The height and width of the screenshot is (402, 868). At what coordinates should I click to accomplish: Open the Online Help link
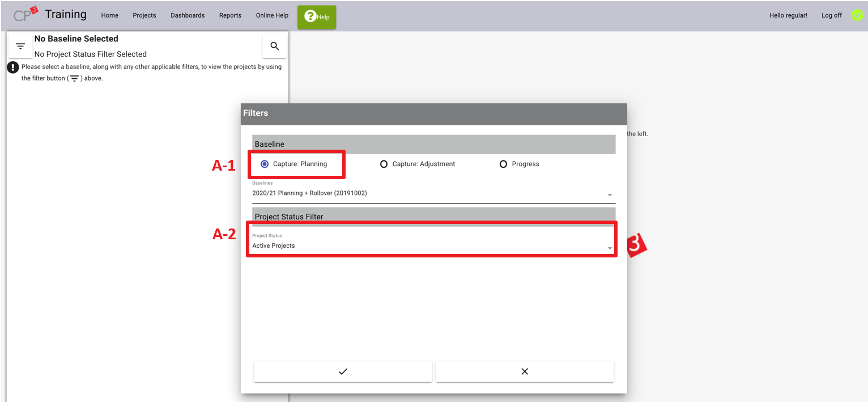point(272,15)
